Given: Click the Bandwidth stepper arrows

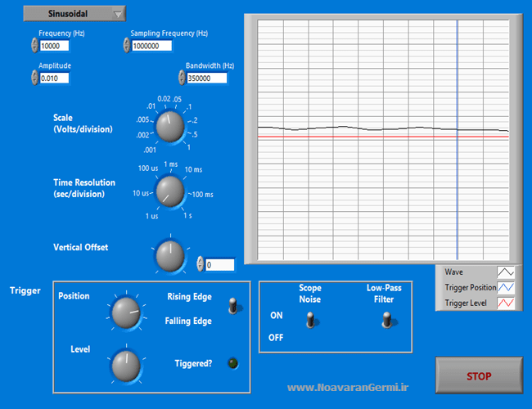Looking at the screenshot, I should click(x=182, y=78).
